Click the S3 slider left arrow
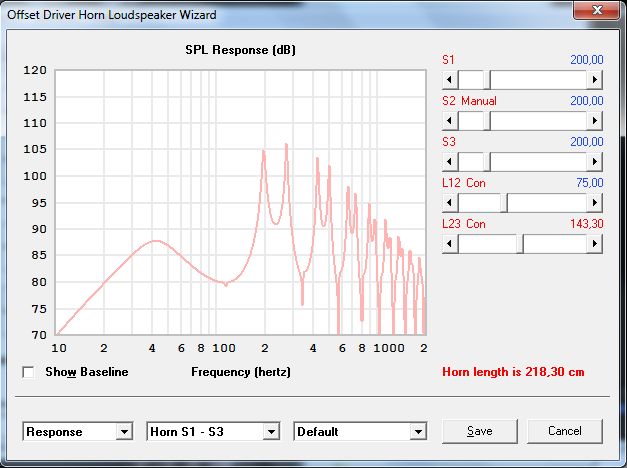627x468 pixels. click(x=450, y=162)
